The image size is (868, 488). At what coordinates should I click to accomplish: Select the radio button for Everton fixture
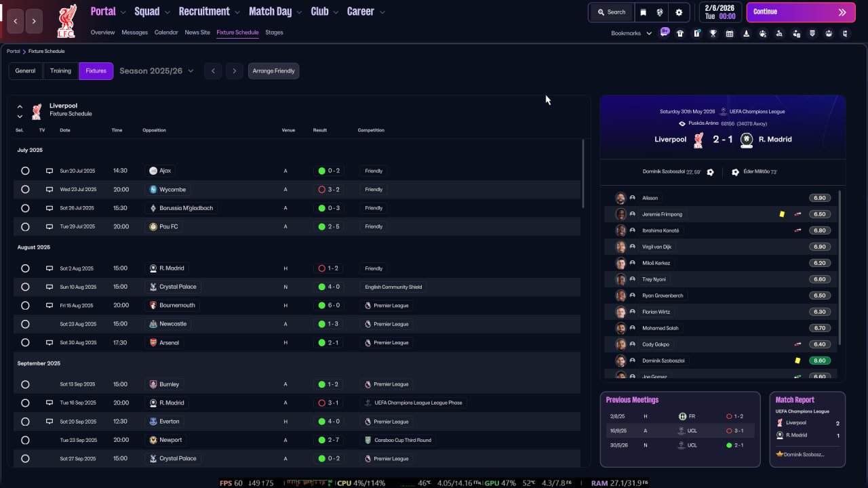(x=25, y=422)
